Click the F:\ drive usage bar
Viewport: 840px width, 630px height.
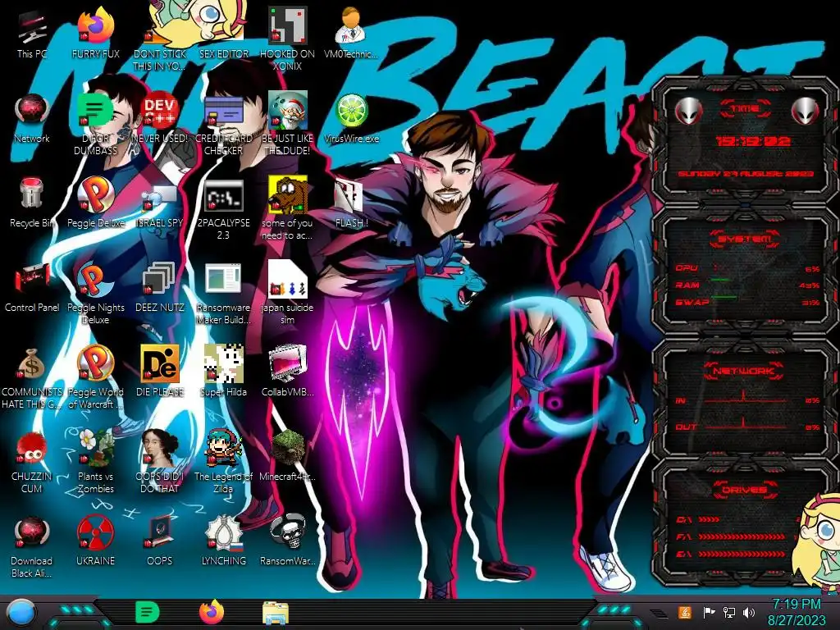point(742,536)
